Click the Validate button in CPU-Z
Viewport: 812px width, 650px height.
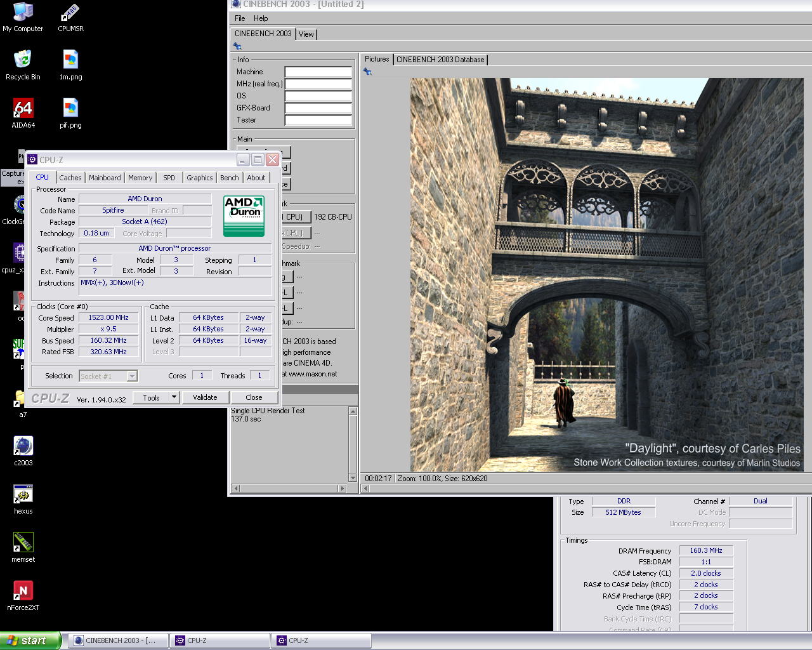click(205, 397)
